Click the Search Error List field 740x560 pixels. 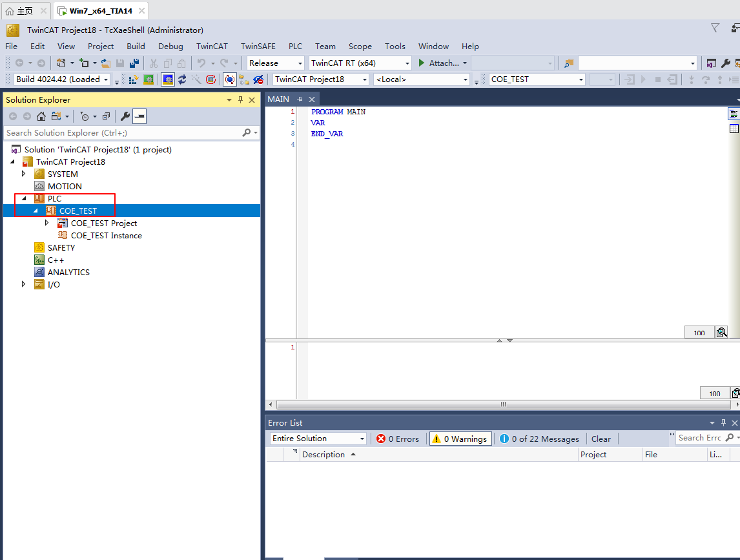click(x=699, y=438)
